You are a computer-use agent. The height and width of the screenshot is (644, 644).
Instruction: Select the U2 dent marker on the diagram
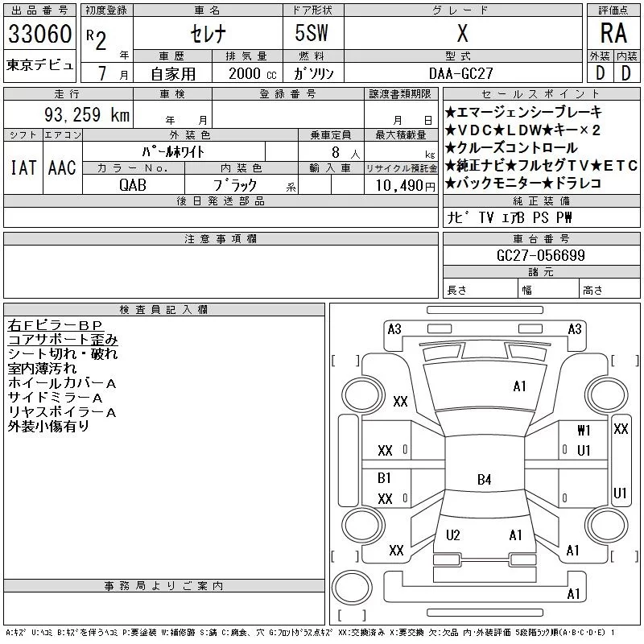tap(453, 535)
